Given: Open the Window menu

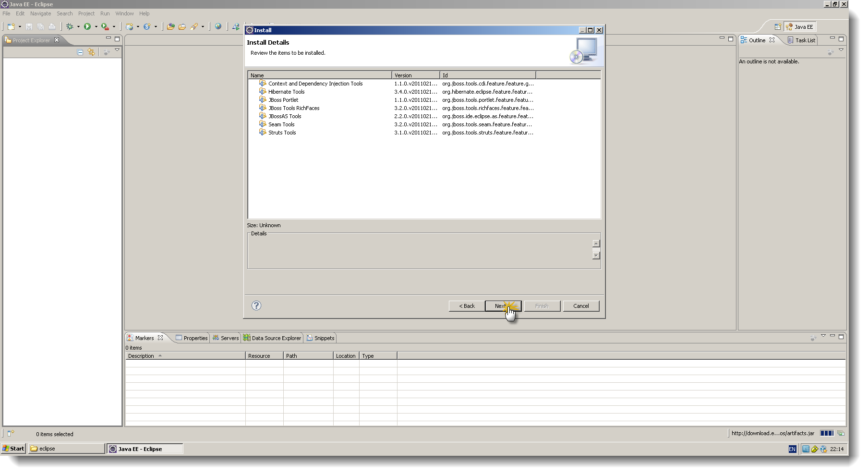Looking at the screenshot, I should pos(124,13).
